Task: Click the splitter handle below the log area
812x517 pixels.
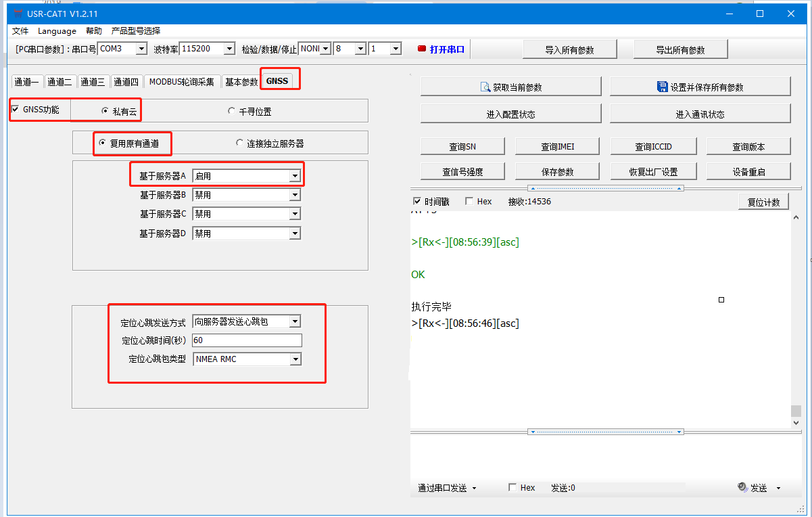Action: pyautogui.click(x=605, y=432)
